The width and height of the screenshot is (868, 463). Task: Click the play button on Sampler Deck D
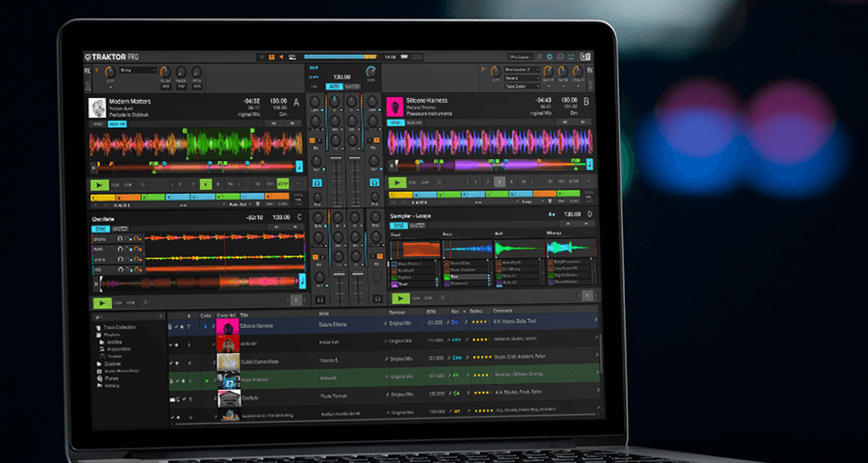click(x=400, y=298)
